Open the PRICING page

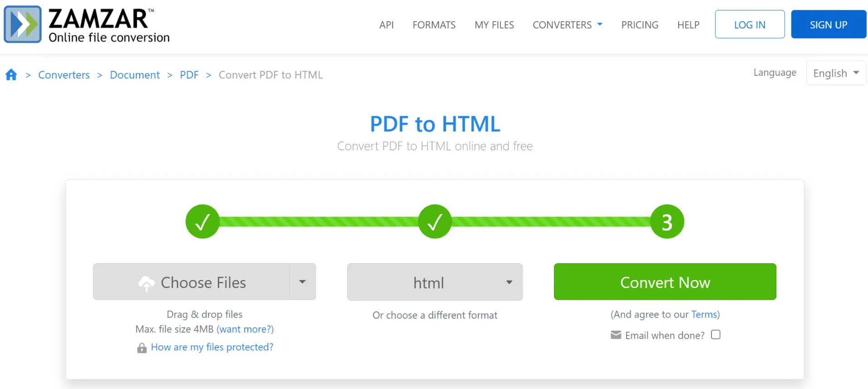pos(640,25)
